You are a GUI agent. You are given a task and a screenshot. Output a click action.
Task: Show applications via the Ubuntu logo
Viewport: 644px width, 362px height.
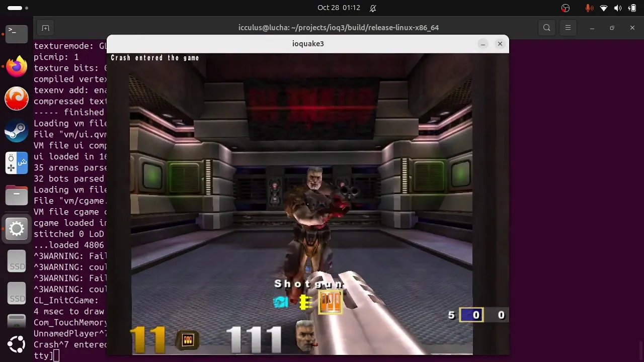pos(17,344)
